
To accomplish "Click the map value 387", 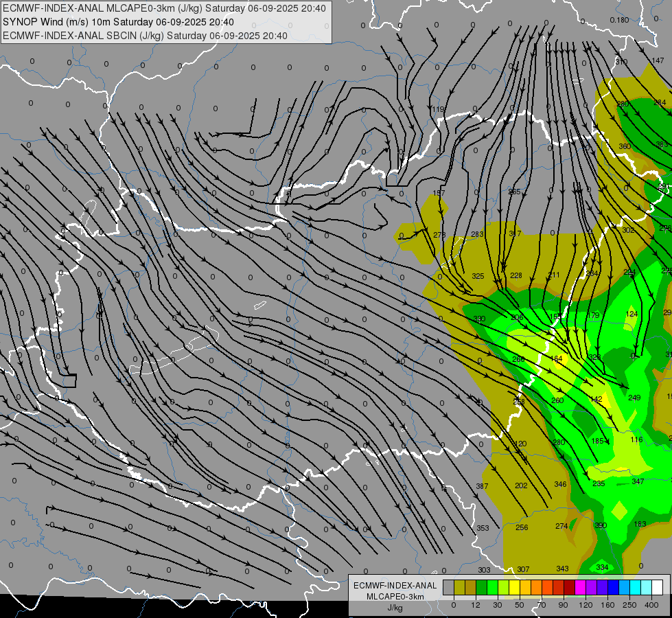I will point(482,486).
